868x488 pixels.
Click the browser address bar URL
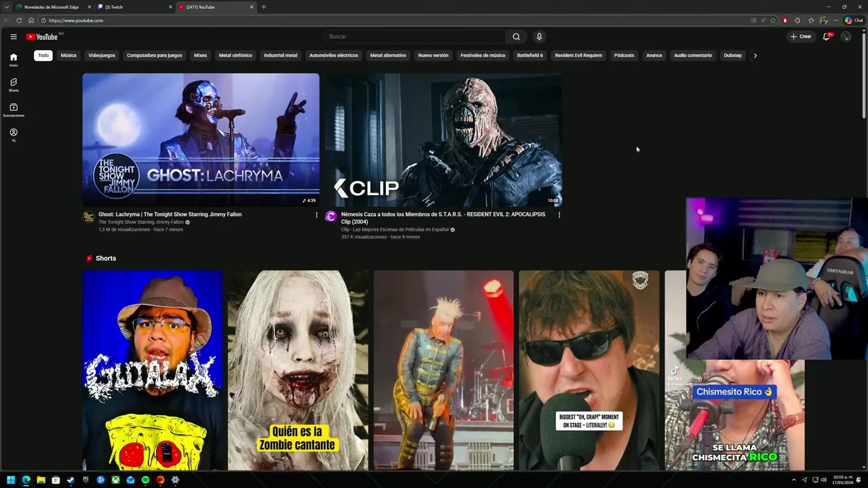pyautogui.click(x=76, y=20)
